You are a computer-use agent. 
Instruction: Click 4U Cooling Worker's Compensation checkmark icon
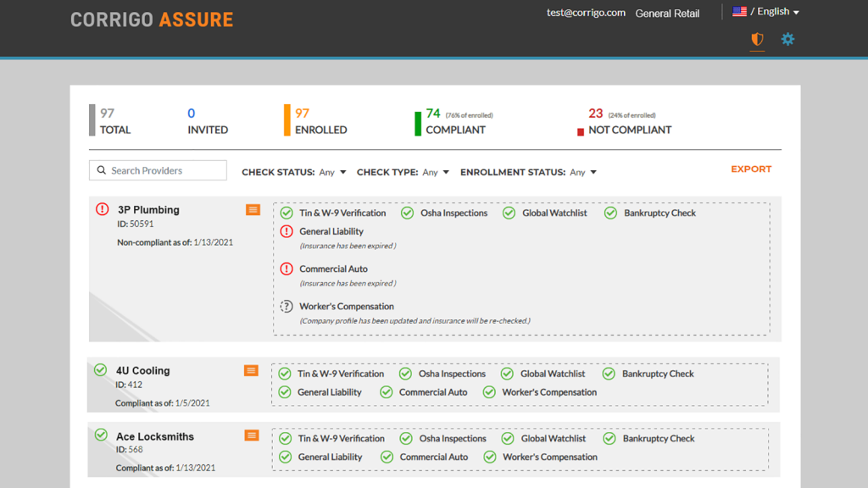tap(489, 392)
